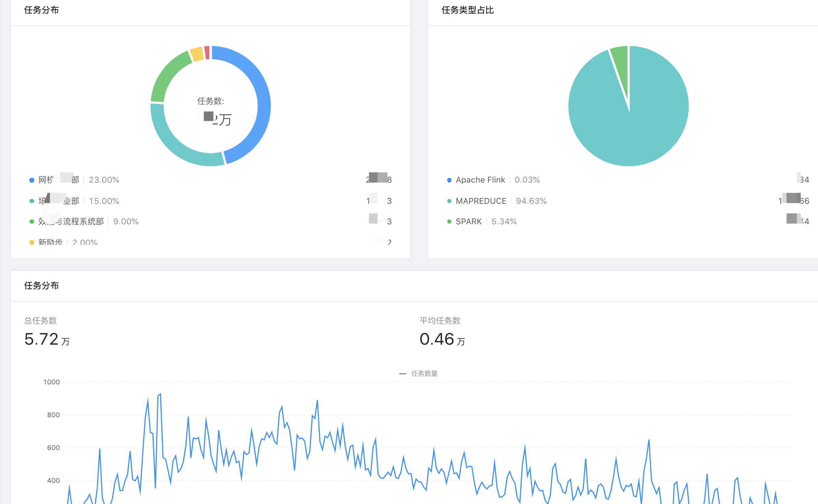This screenshot has height=504, width=818.
Task: Click teal dot of the 15.00% legend entry
Action: (32, 201)
